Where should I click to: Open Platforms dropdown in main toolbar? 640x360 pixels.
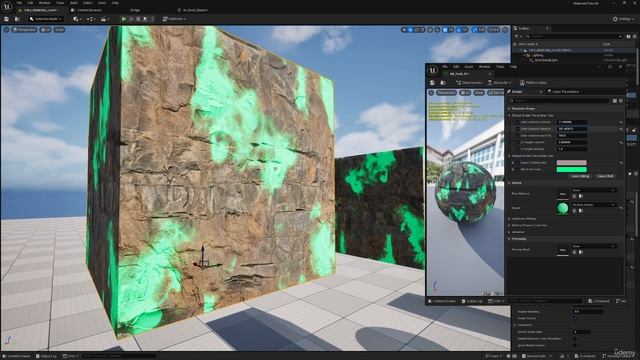[174, 19]
